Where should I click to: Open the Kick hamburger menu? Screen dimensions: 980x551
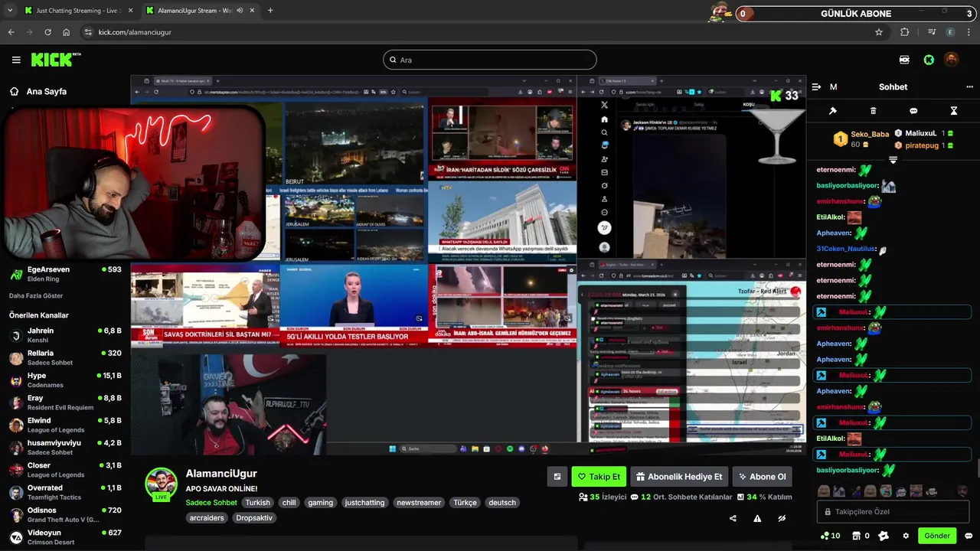coord(16,60)
